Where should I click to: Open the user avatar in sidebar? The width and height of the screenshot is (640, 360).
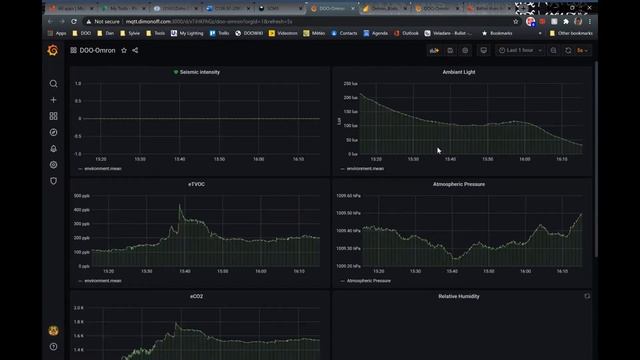point(53,331)
